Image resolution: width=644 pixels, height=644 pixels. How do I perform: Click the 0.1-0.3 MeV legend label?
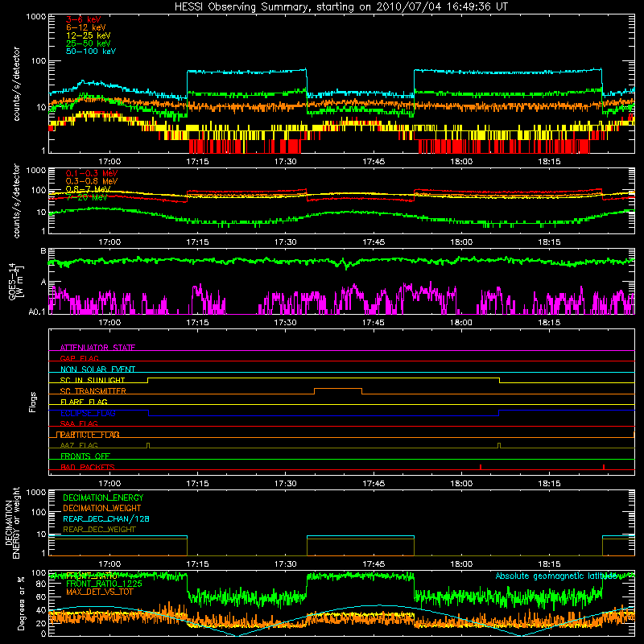coord(92,173)
